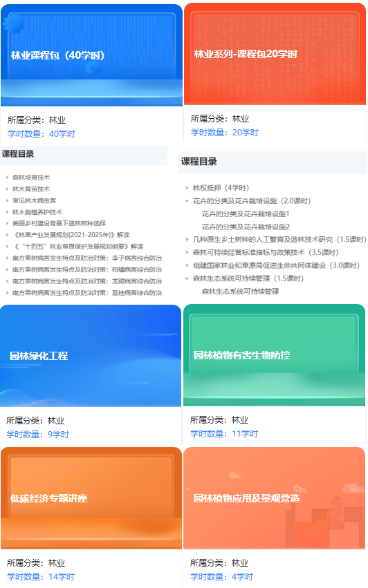Open the 林木育苗技术 course item
Viewport: 368px width, 588px height.
coord(31,189)
